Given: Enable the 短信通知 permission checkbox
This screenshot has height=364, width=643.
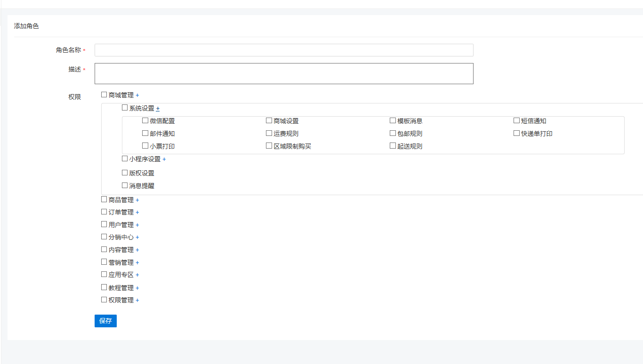Looking at the screenshot, I should [x=517, y=121].
